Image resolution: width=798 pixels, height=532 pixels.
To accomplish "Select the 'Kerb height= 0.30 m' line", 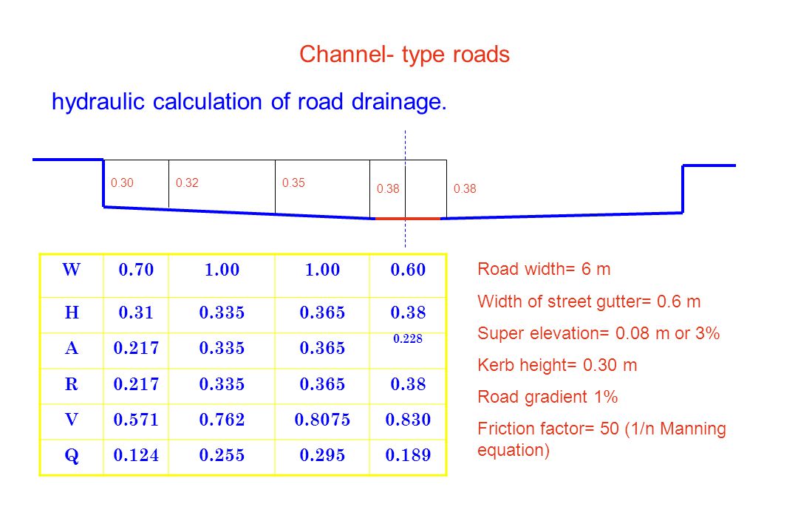I will (x=557, y=365).
